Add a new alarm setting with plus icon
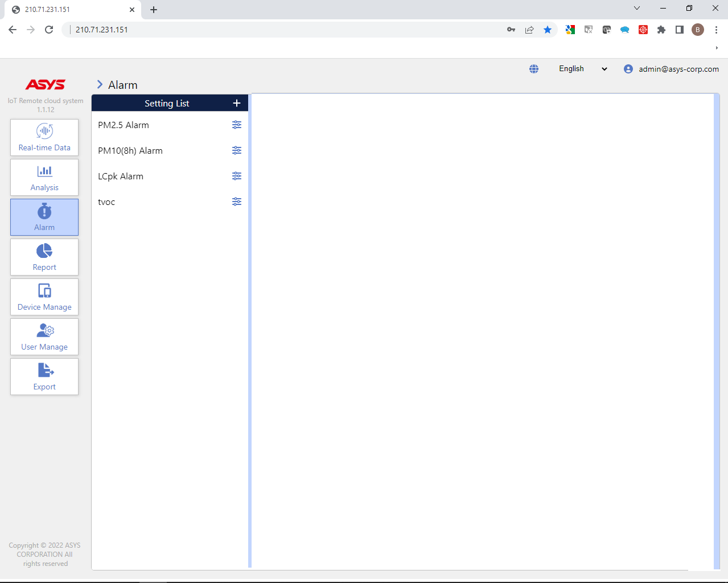This screenshot has width=728, height=583. 237,103
